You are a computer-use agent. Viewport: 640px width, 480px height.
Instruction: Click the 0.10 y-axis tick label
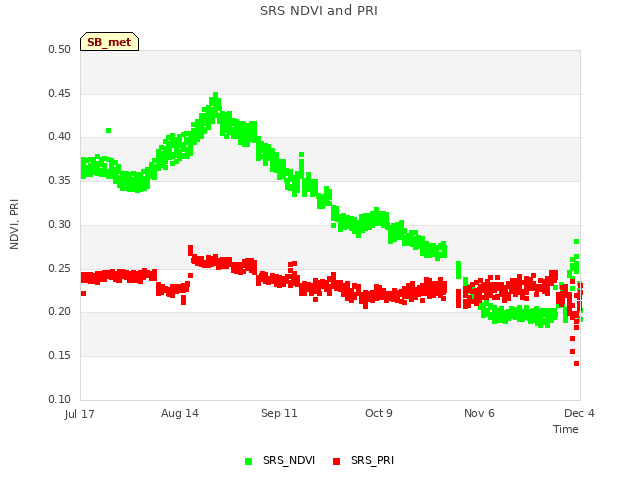coord(60,399)
